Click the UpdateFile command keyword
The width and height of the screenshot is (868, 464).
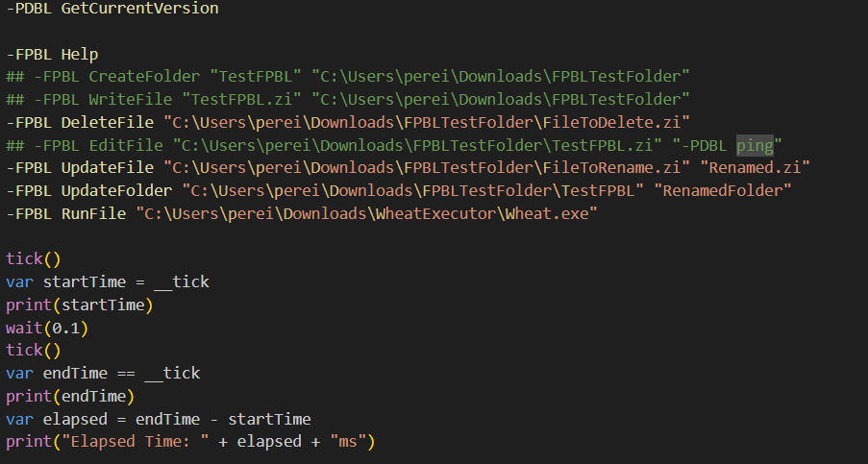tap(108, 167)
